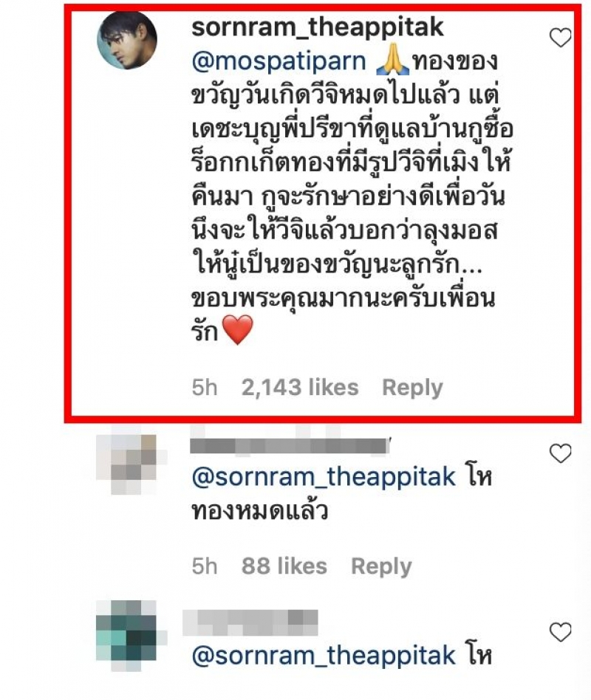Open the sornram_theappitak username at the top
Screen dimensions: 591x700
[x=318, y=27]
